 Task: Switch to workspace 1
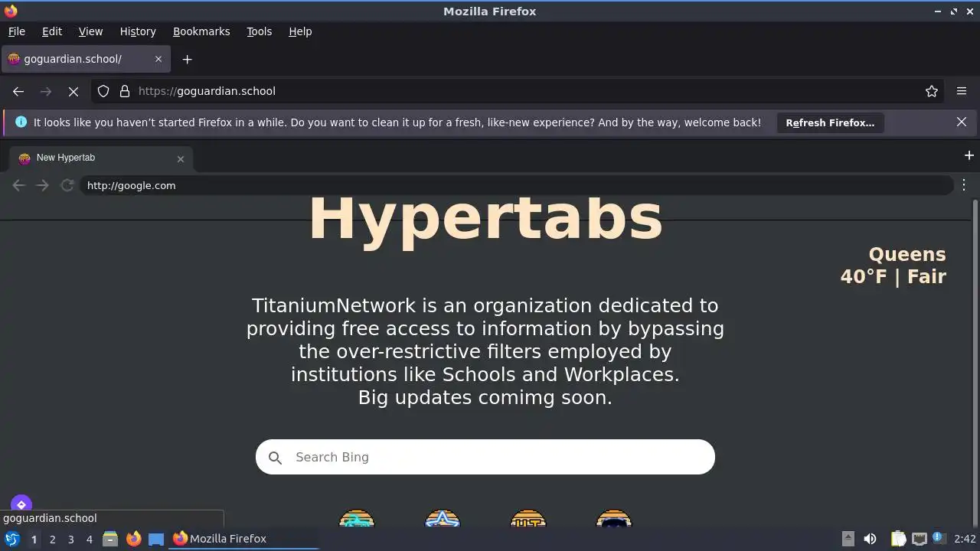coord(34,539)
